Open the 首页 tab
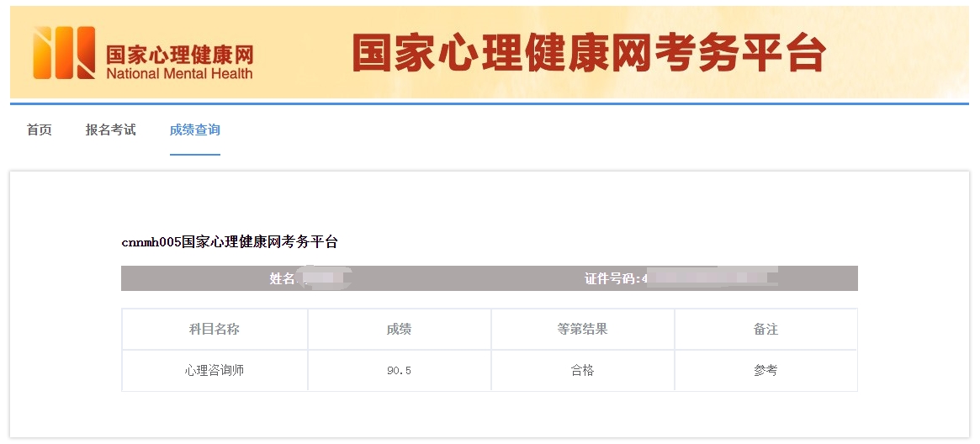This screenshot has width=980, height=444. pos(40,129)
